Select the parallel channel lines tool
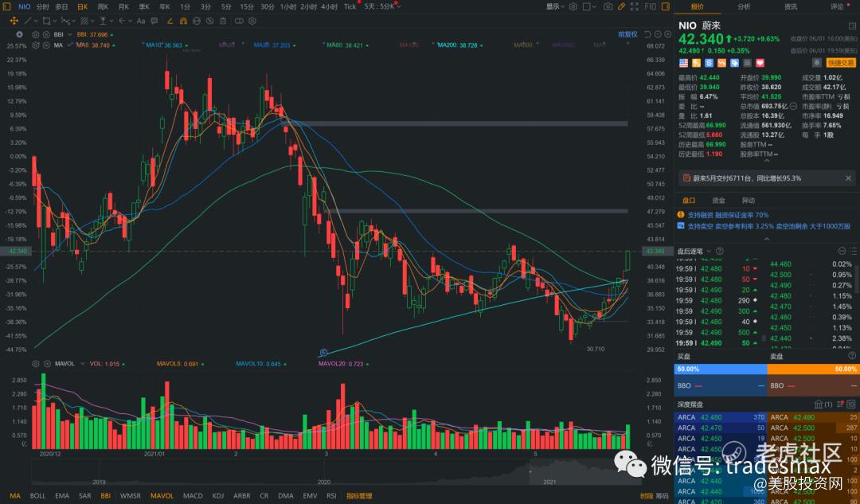This screenshot has height=504, width=860. point(84,21)
